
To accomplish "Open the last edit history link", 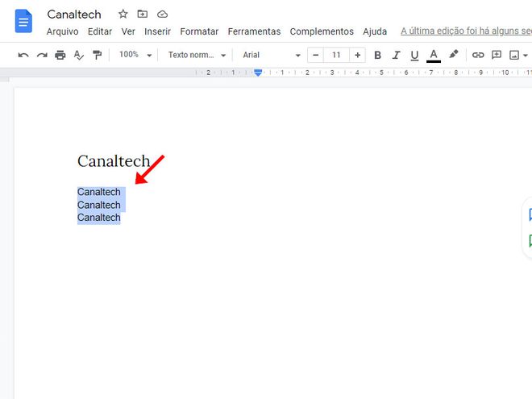I will pyautogui.click(x=466, y=31).
